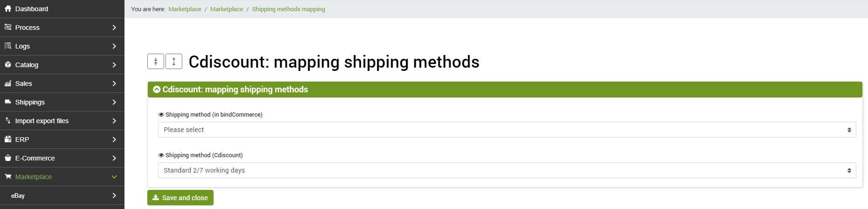
Task: Open the Import export files menu
Action: (62, 121)
